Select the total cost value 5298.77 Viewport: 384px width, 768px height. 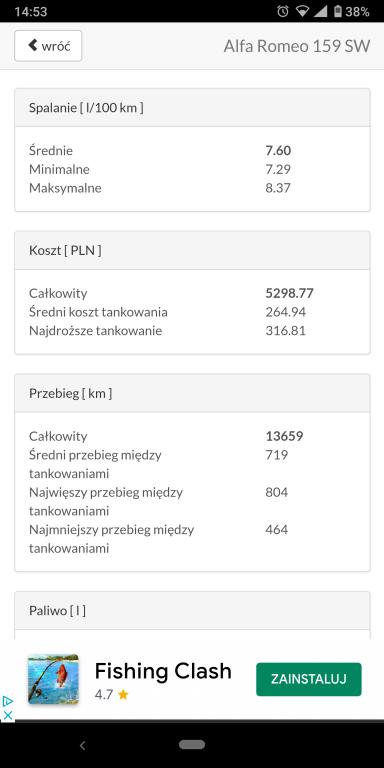click(289, 293)
